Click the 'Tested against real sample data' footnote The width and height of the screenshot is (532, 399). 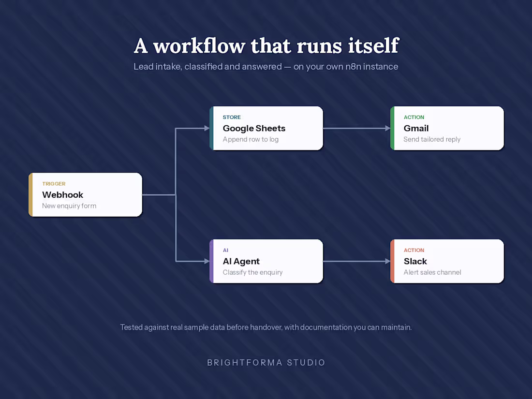(266, 327)
